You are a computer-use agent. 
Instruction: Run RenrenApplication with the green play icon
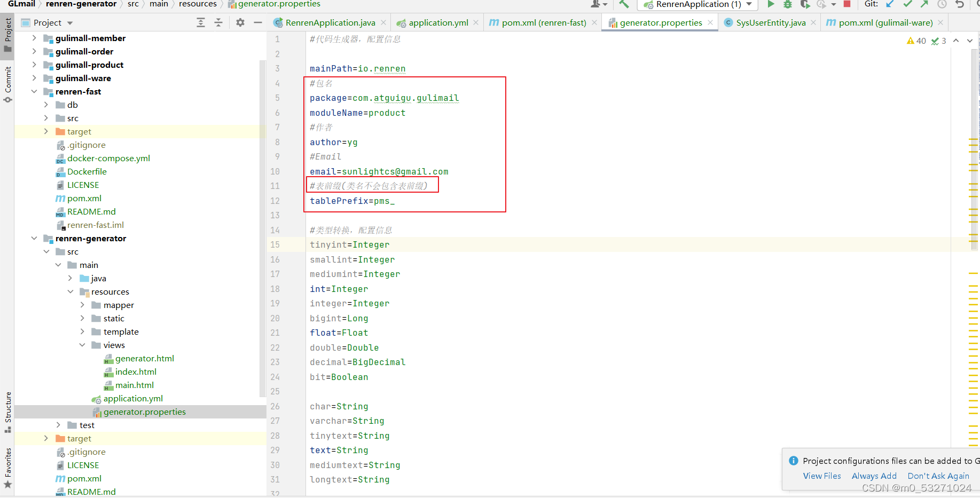[771, 4]
